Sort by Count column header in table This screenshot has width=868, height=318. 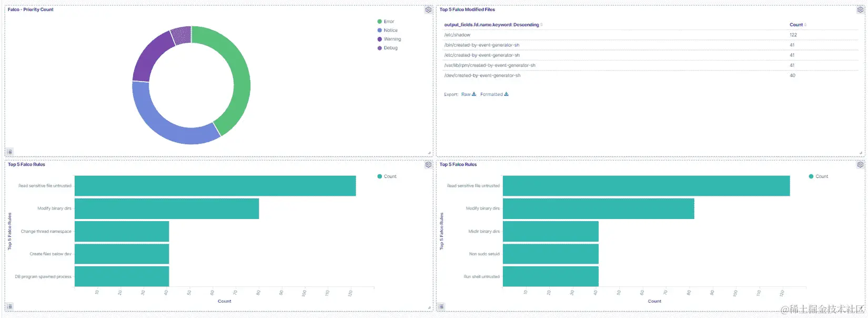[x=798, y=25]
